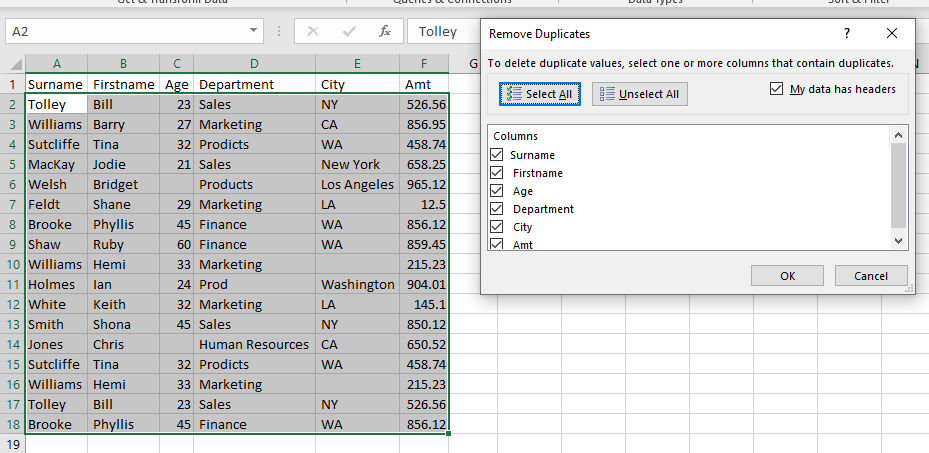929x453 pixels.
Task: Click the select-all corner of the sheet
Action: pyautogui.click(x=12, y=64)
